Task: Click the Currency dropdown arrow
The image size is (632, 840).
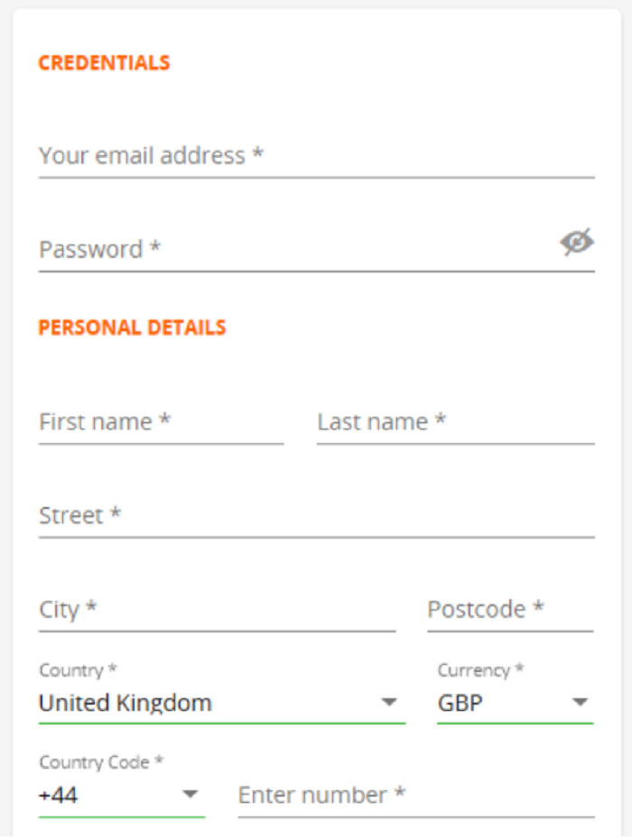Action: point(581,703)
